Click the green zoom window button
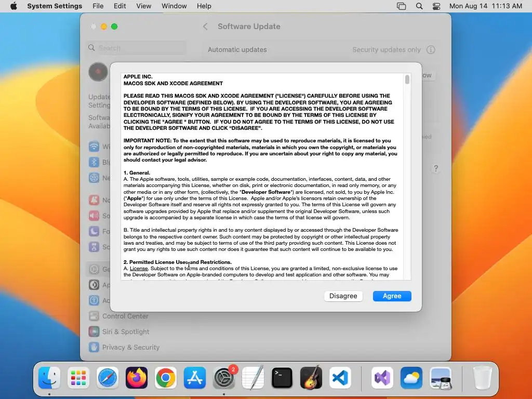 [114, 26]
